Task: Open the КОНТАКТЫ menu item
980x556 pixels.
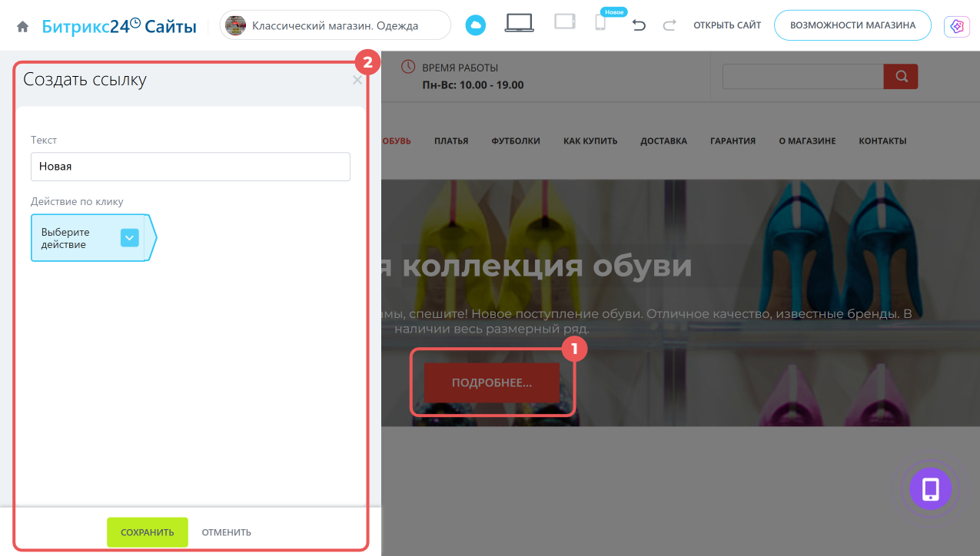Action: (882, 141)
